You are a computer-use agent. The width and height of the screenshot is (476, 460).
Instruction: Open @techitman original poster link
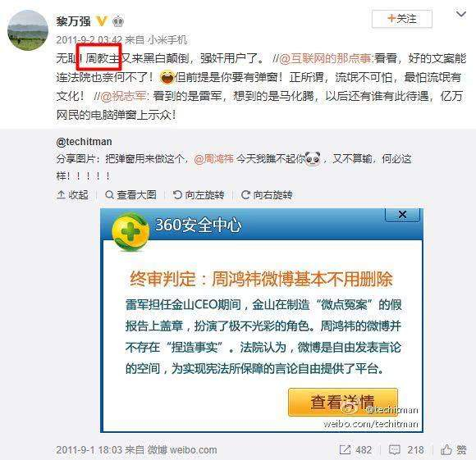point(84,142)
